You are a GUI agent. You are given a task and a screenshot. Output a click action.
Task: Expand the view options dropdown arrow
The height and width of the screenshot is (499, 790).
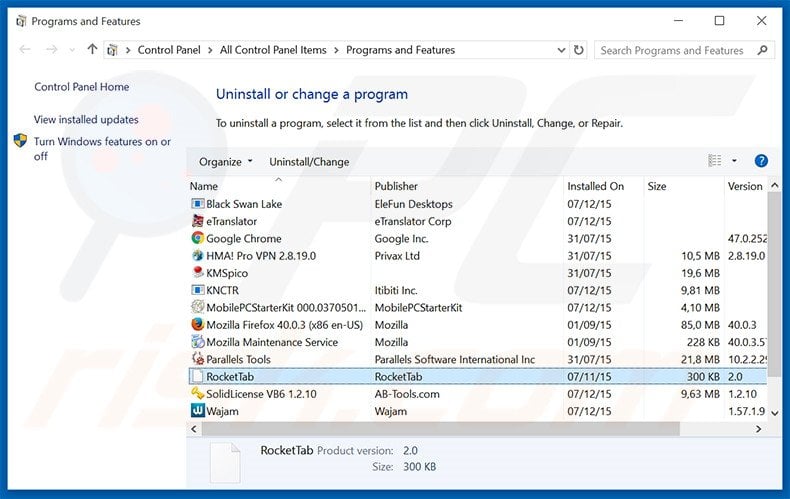tap(734, 161)
